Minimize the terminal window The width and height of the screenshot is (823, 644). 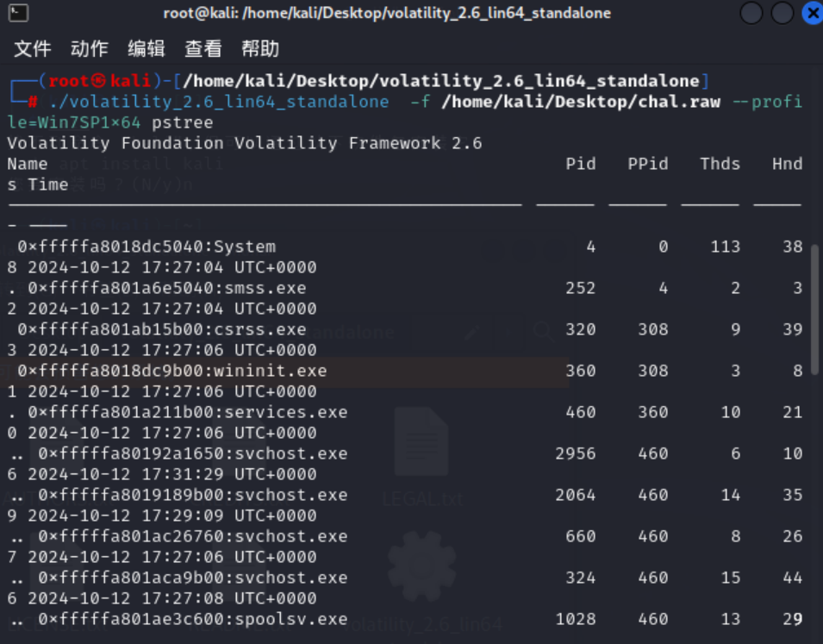(x=751, y=13)
